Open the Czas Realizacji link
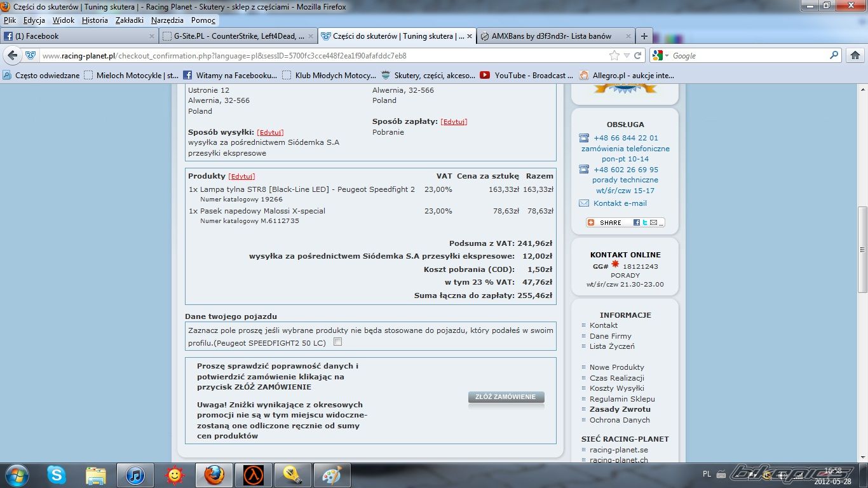The image size is (868, 488). click(x=617, y=378)
